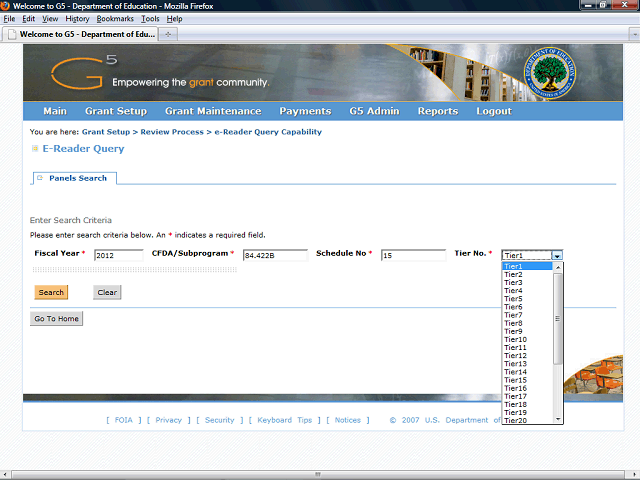Open Grant Setup navigation item
Screen dimensions: 640x480
point(116,111)
